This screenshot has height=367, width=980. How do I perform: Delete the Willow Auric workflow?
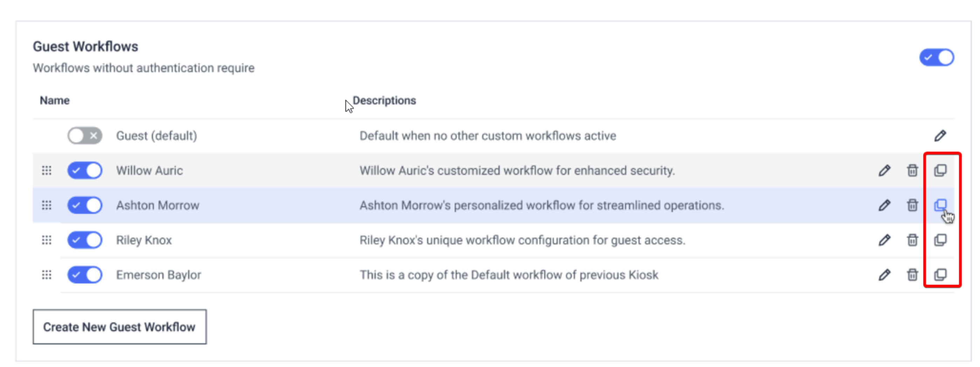tap(912, 171)
